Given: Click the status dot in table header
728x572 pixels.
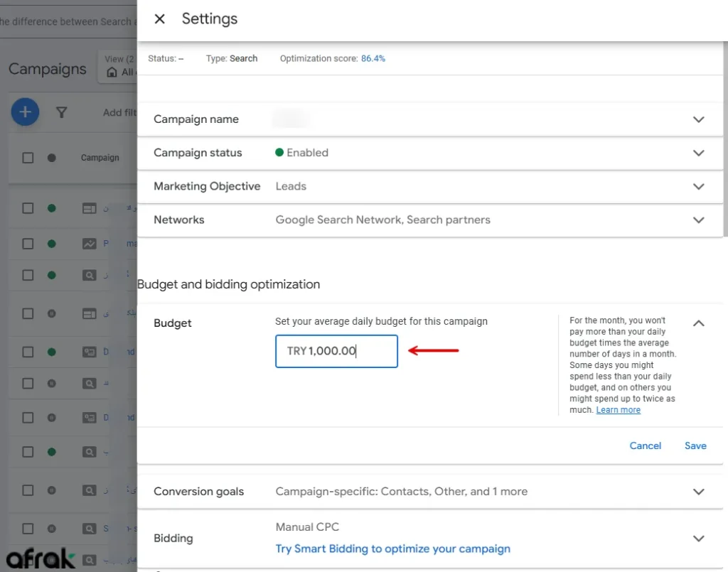Looking at the screenshot, I should tap(51, 158).
